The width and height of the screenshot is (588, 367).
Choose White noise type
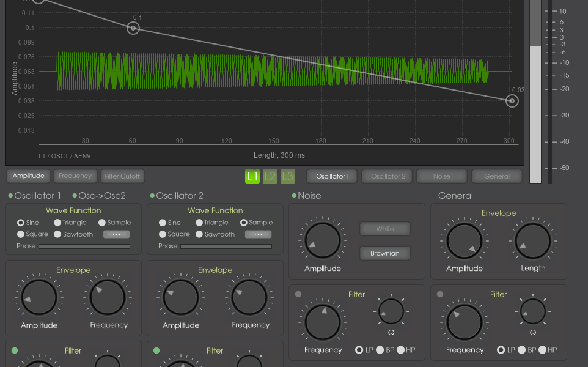385,229
